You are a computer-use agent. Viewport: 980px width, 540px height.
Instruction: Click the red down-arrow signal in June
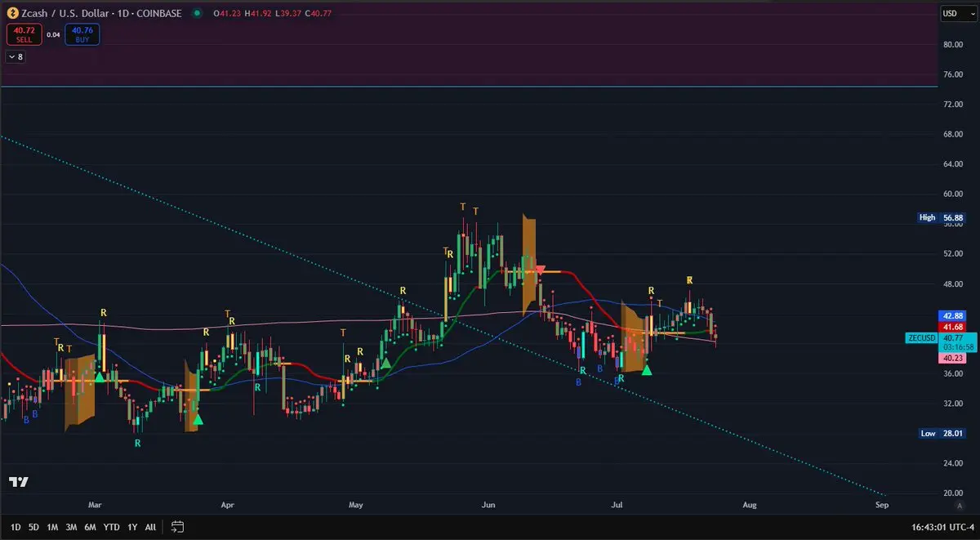540,270
